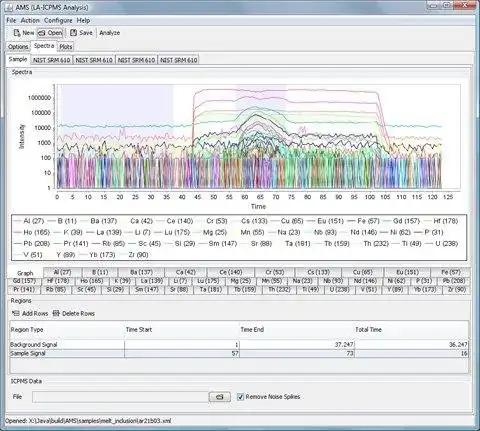Open the Ce (140) element tab

[231, 272]
